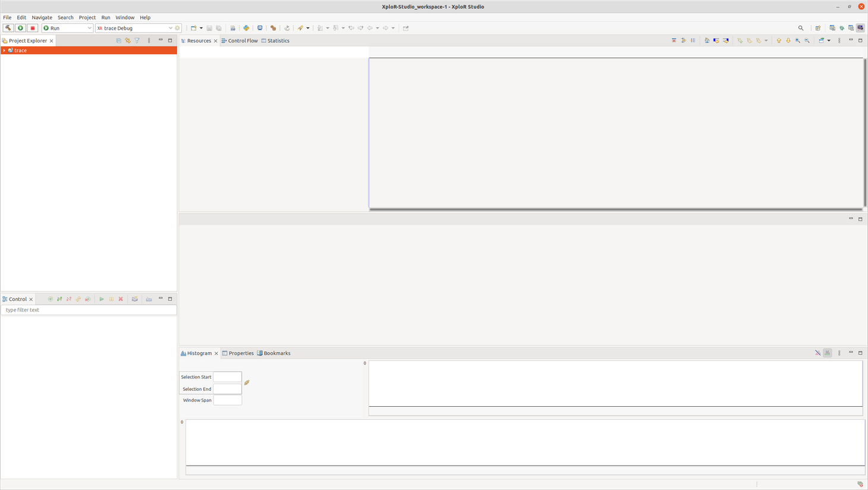Viewport: 868px width, 490px height.
Task: Switch to the Debug perspective bug icon
Action: click(842, 28)
